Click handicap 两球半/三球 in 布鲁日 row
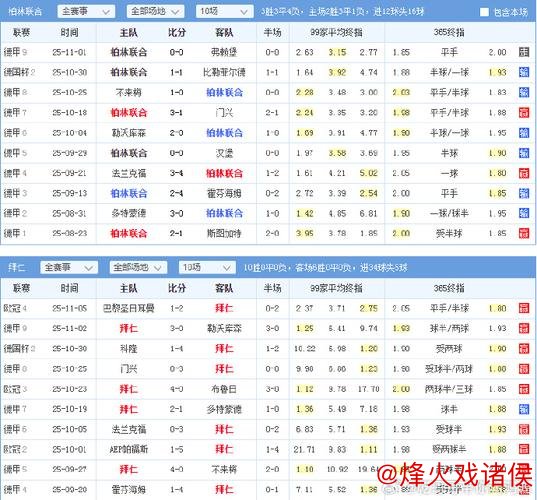Image resolution: width=537 pixels, height=500 pixels. 449,389
